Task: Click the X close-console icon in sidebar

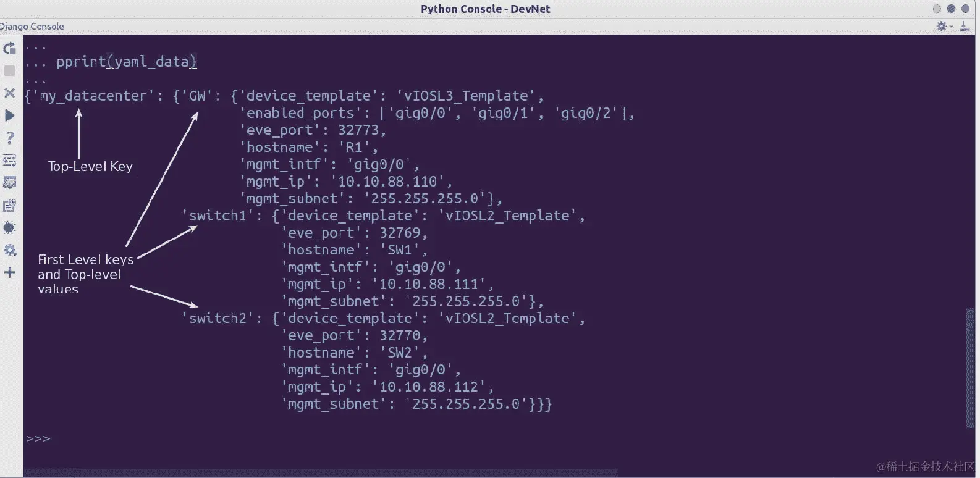Action: click(9, 93)
